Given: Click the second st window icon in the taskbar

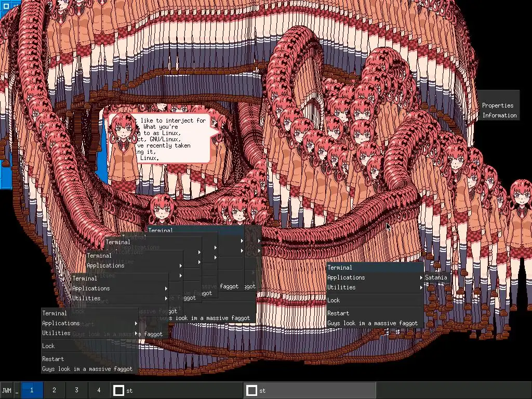Looking at the screenshot, I should 251,391.
